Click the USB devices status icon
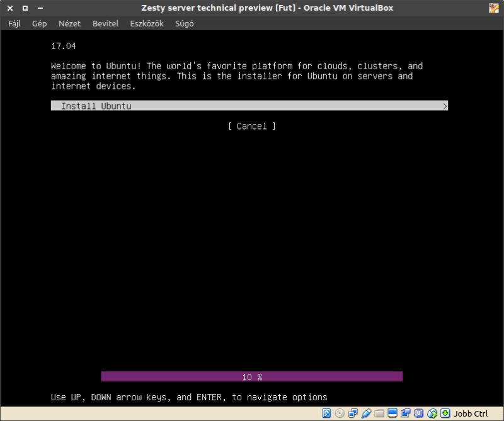 [x=366, y=413]
